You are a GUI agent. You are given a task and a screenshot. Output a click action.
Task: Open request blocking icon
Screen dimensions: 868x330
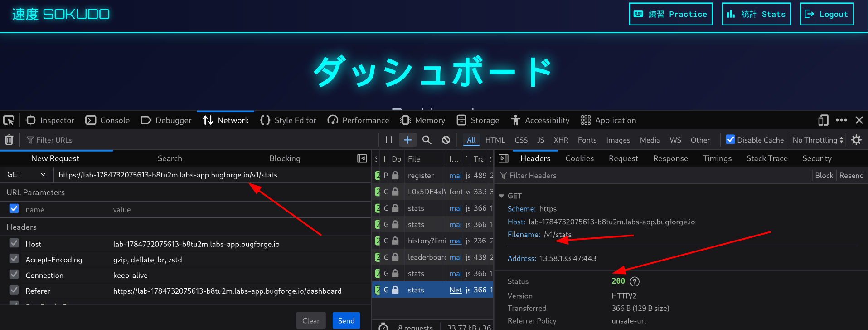click(x=446, y=140)
